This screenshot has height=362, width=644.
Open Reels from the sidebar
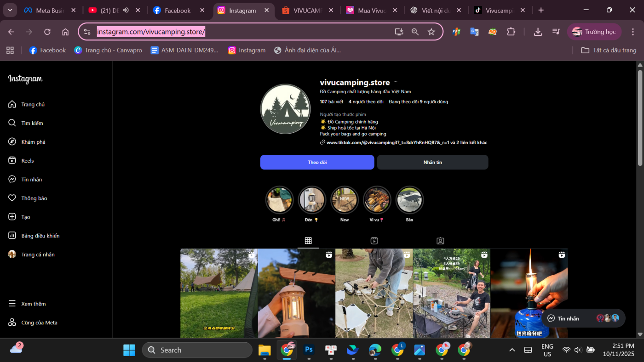tap(21, 161)
